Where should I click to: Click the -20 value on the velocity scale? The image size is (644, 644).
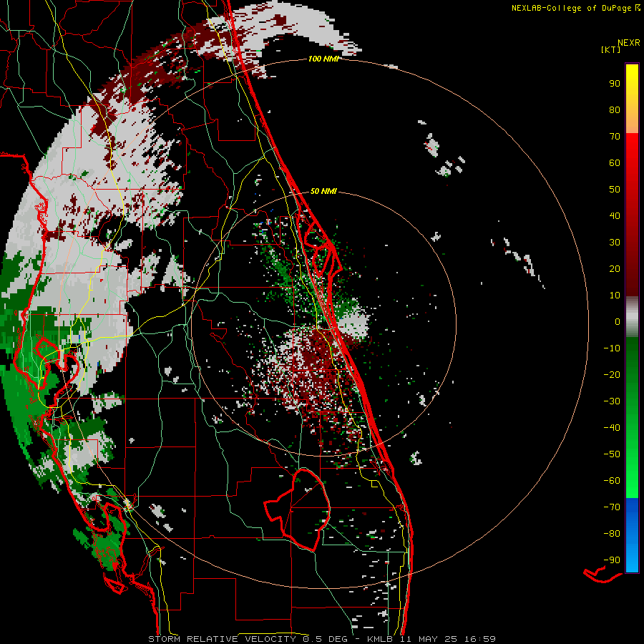click(x=612, y=375)
